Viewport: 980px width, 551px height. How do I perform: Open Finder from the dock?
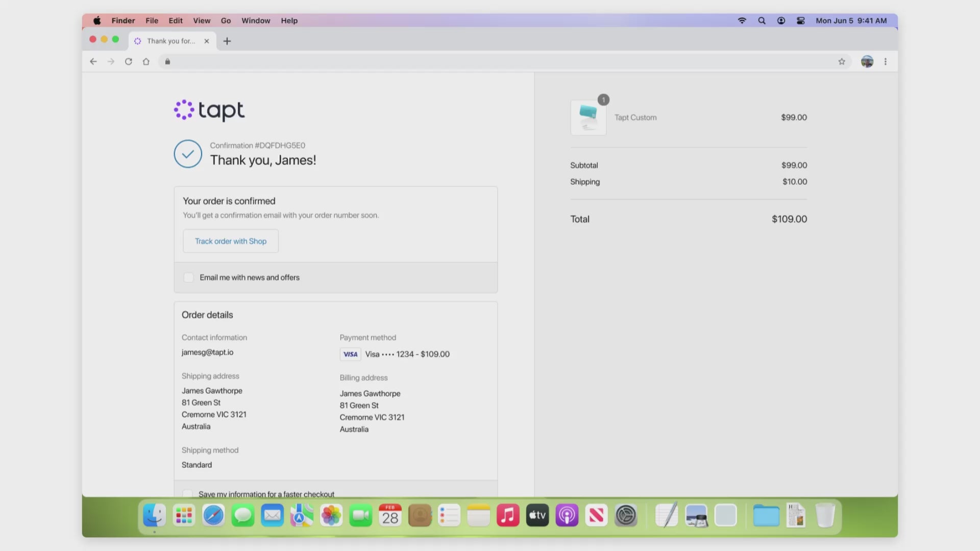click(154, 515)
